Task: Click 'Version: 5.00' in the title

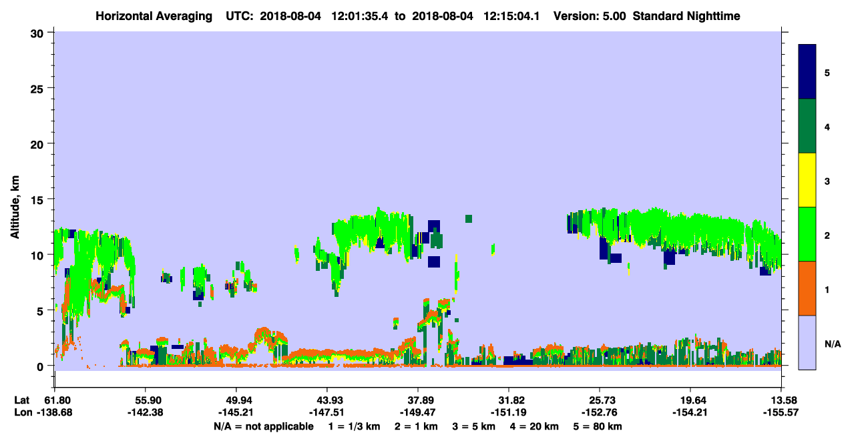Action: point(590,16)
